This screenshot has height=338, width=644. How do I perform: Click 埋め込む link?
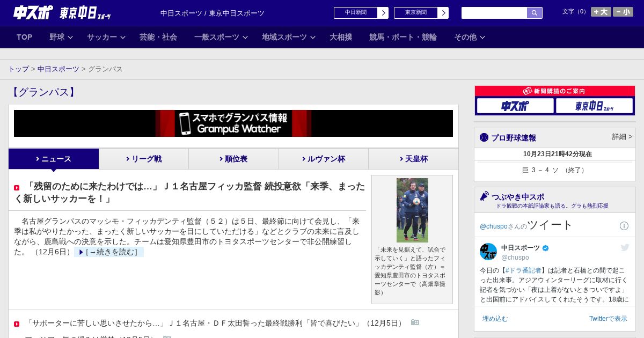point(495,319)
